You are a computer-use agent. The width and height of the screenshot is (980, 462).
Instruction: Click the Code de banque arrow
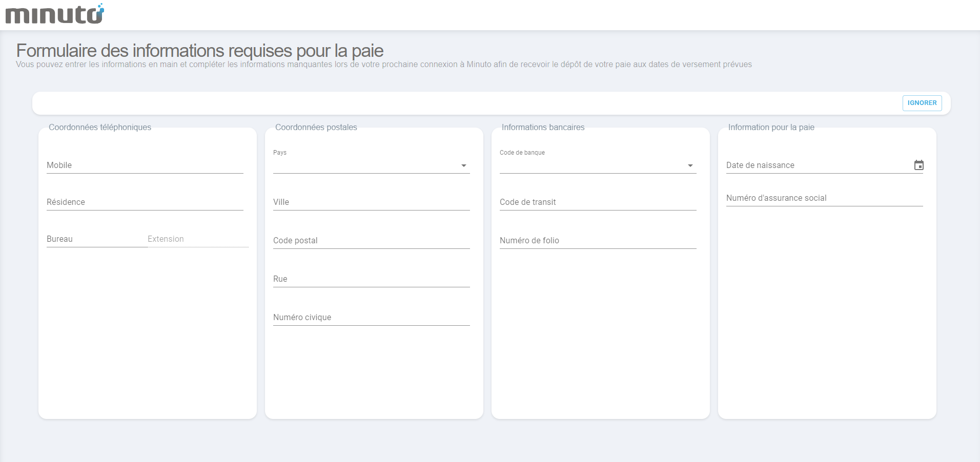coord(690,165)
